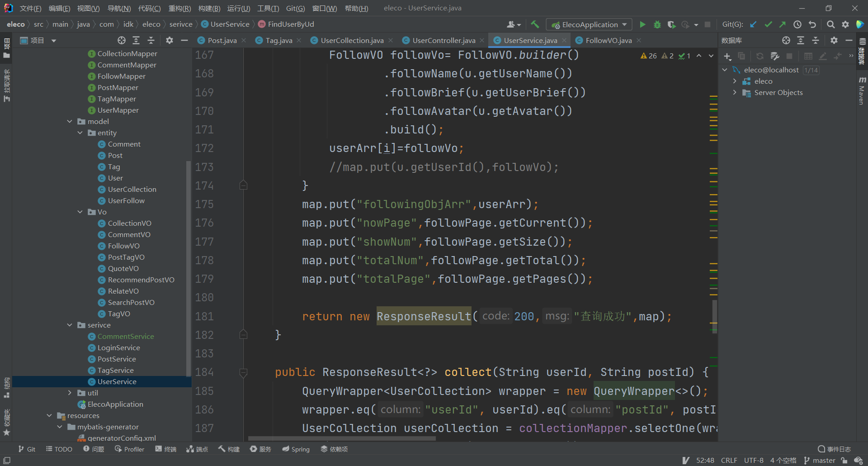Screen dimensions: 868x466
Task: Change CRLF line separator
Action: pyautogui.click(x=729, y=460)
